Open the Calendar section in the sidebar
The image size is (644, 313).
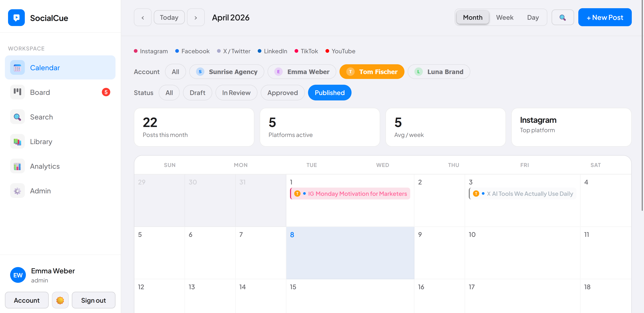(45, 67)
